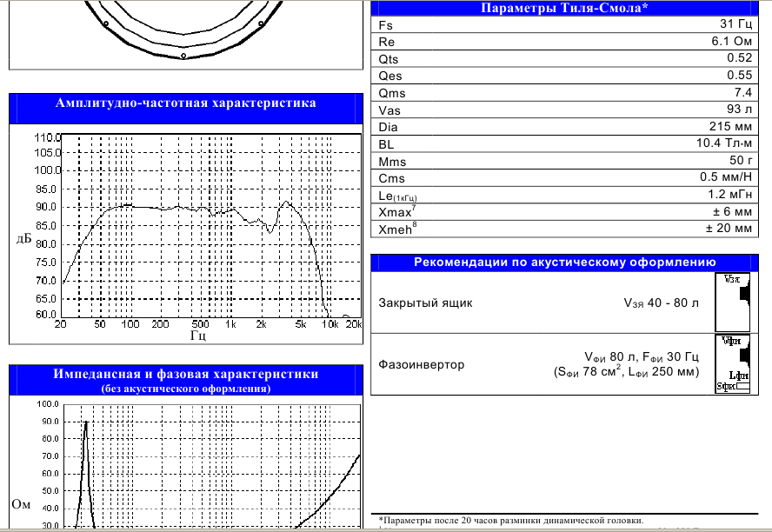Click the footnote about 20-hour break-in
This screenshot has height=532, width=772.
tap(511, 520)
